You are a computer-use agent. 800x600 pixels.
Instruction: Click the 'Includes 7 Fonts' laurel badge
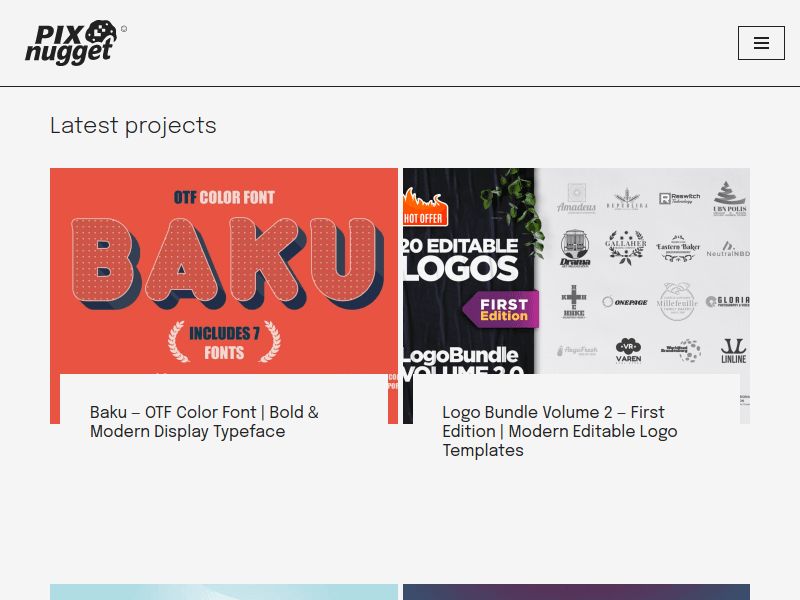[224, 341]
